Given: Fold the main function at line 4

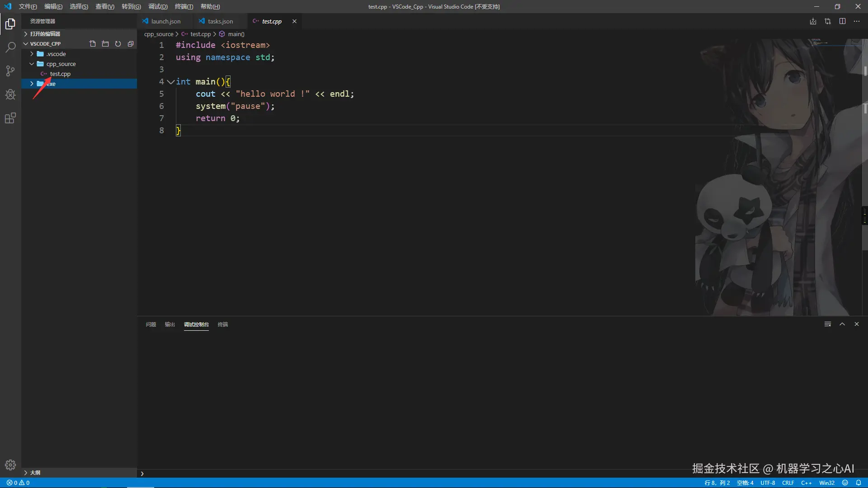Looking at the screenshot, I should click(x=170, y=82).
